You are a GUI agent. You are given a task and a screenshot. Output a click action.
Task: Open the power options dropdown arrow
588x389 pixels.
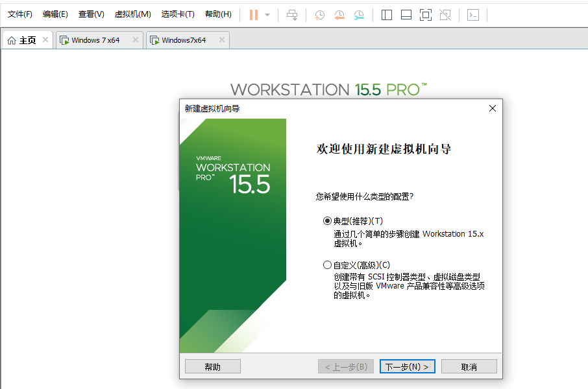[267, 15]
